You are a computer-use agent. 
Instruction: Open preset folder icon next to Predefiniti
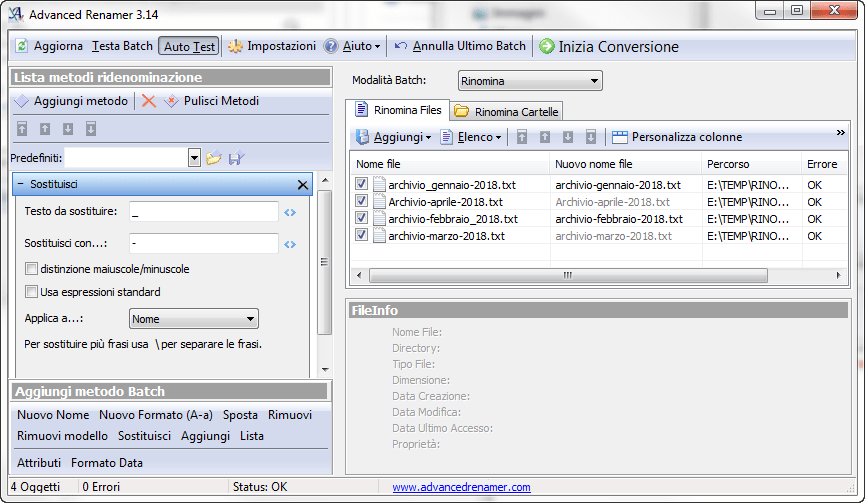(213, 159)
